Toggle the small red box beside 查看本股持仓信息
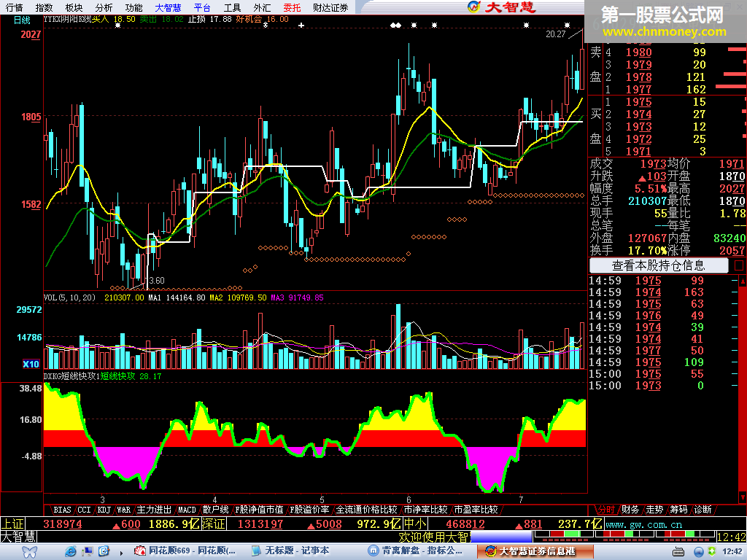 (x=739, y=265)
